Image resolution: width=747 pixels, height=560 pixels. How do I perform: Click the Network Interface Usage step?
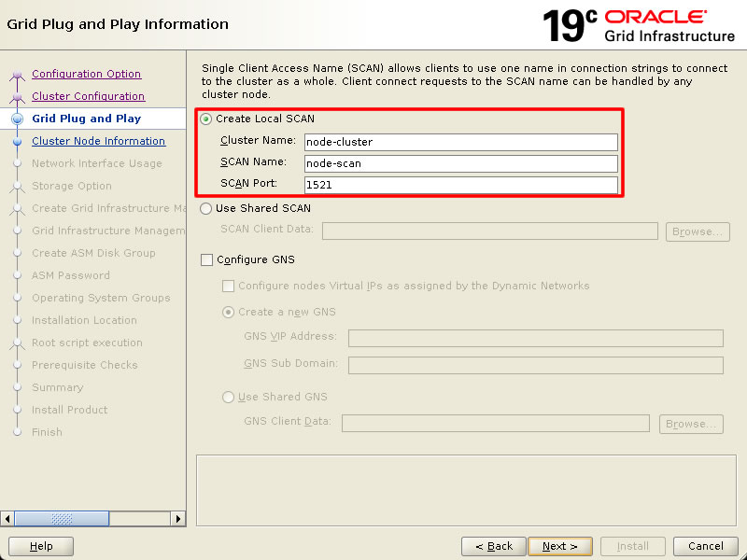[97, 163]
